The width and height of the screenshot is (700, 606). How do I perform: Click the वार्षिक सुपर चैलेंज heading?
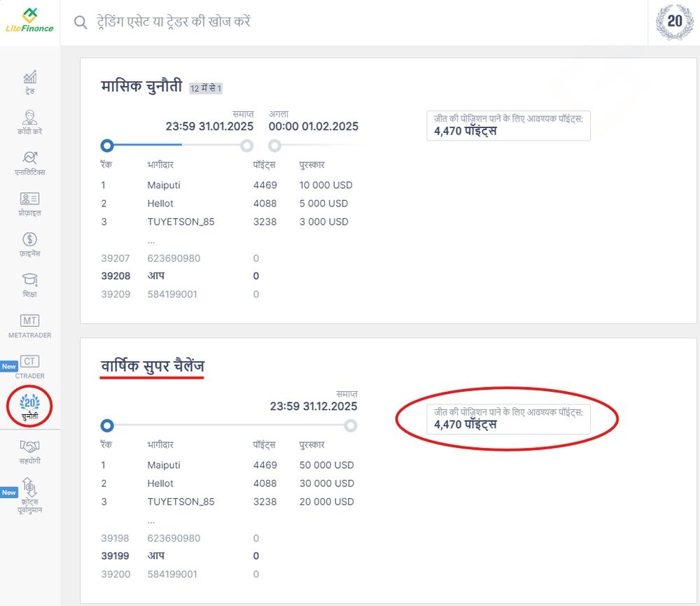coord(152,366)
